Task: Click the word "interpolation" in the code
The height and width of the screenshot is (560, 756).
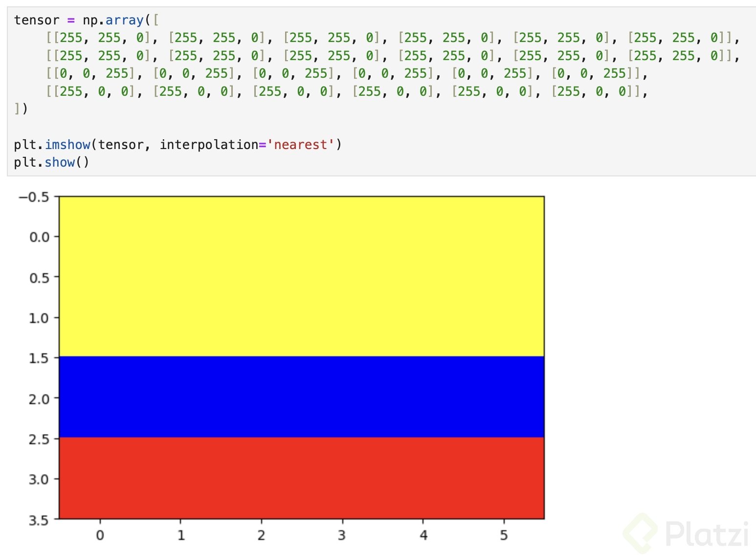Action: pyautogui.click(x=209, y=145)
